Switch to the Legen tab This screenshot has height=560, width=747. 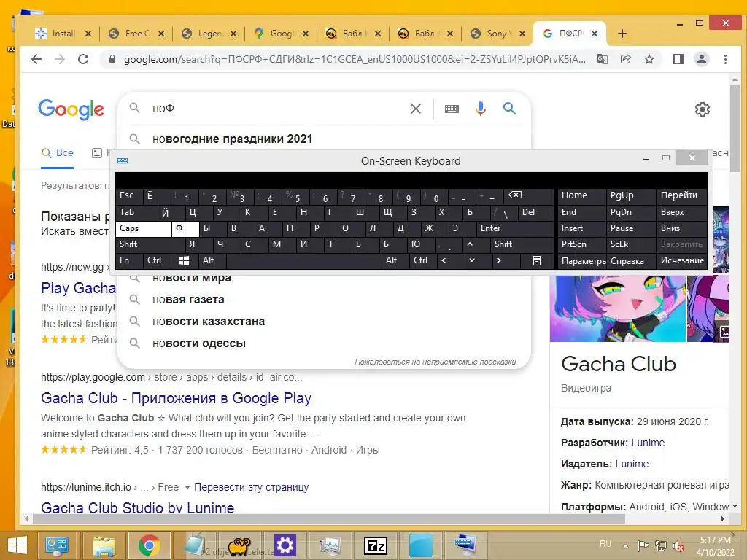pos(209,34)
